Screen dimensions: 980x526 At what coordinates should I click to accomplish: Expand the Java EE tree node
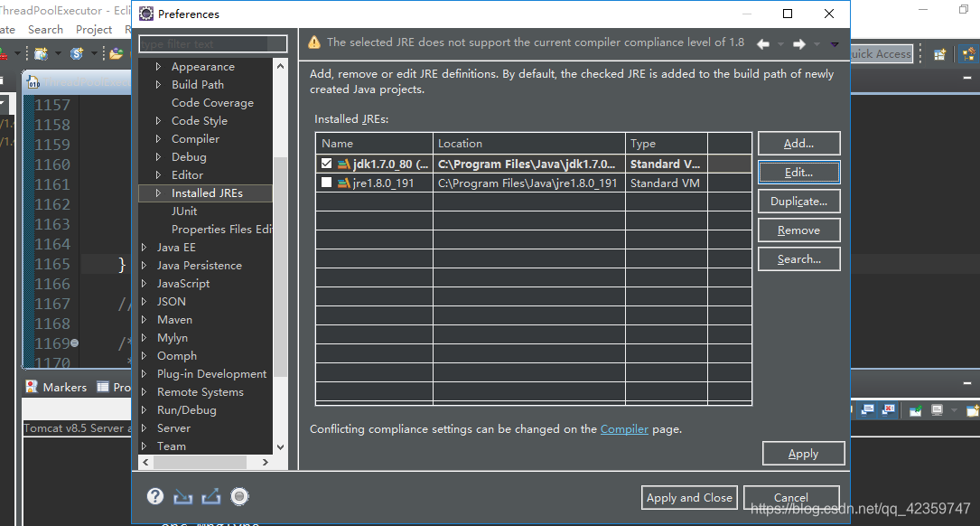144,248
